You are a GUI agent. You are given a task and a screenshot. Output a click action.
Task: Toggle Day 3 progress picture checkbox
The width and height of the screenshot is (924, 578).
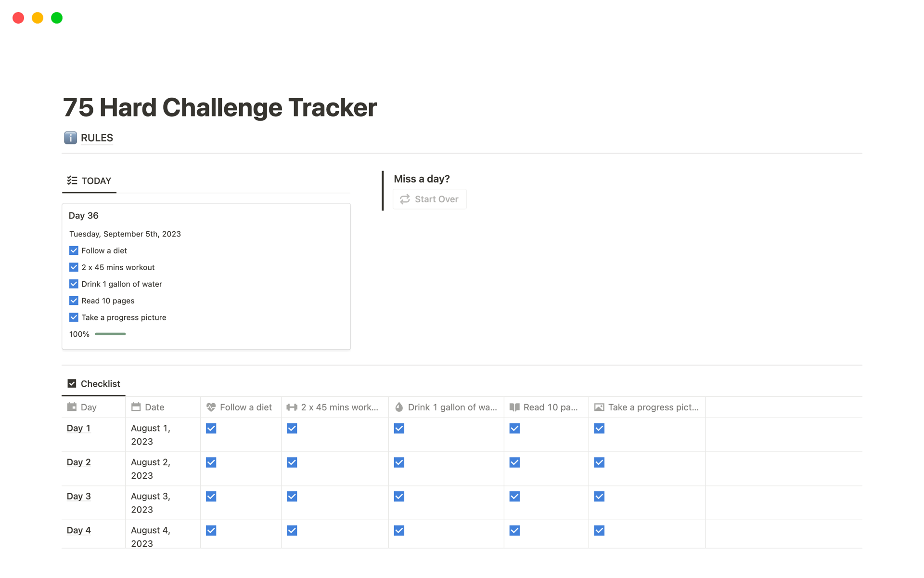pyautogui.click(x=599, y=497)
